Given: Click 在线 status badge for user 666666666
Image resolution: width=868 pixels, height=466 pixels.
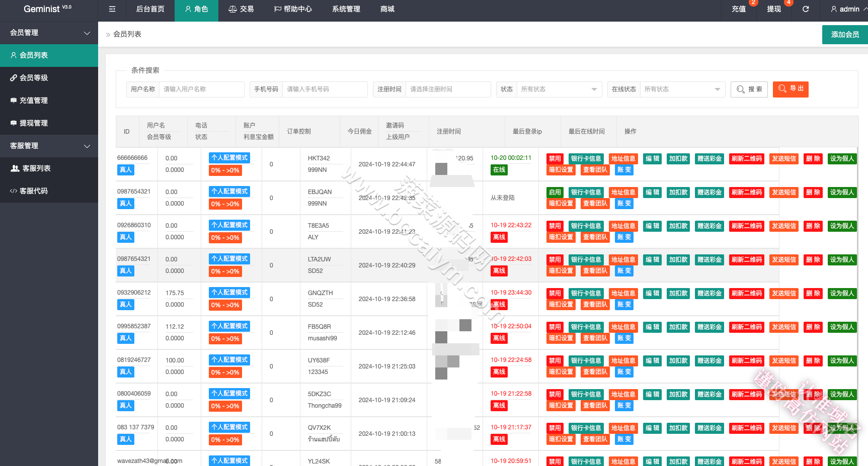Looking at the screenshot, I should click(x=499, y=170).
